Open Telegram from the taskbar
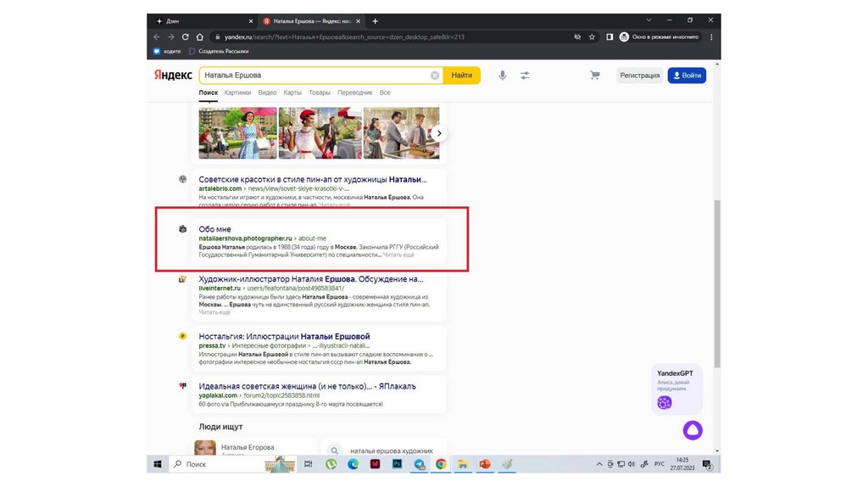This screenshot has height=487, width=868. click(419, 464)
